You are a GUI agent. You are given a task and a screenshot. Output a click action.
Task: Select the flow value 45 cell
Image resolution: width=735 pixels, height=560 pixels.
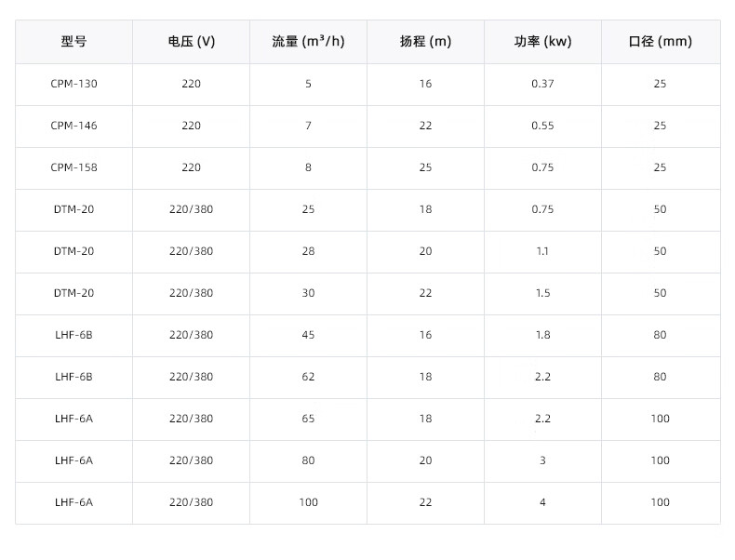point(308,335)
